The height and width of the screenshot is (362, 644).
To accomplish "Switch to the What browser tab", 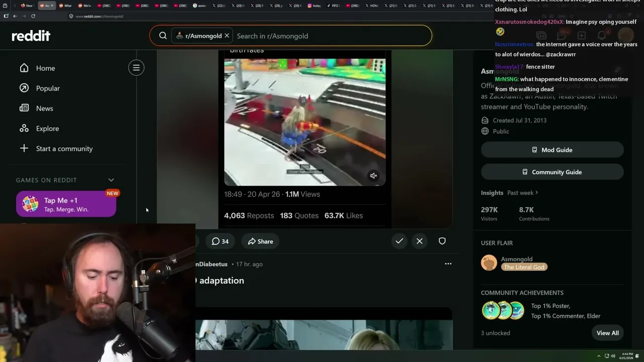I will 65,6.
